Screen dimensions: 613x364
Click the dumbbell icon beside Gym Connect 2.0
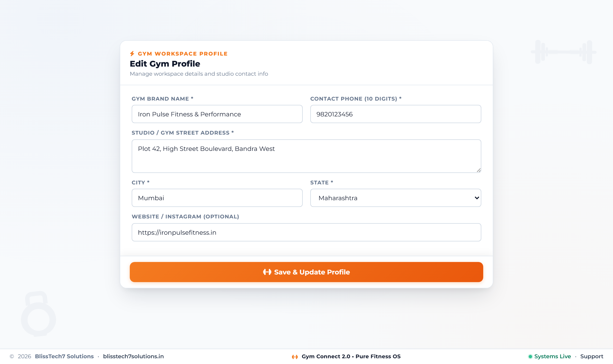(x=295, y=357)
